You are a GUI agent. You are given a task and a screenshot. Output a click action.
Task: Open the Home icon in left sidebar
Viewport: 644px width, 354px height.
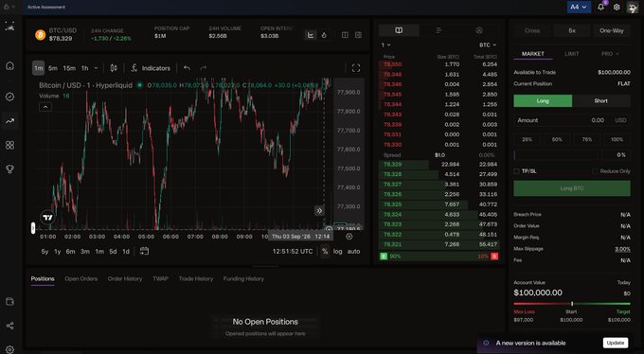click(x=9, y=66)
